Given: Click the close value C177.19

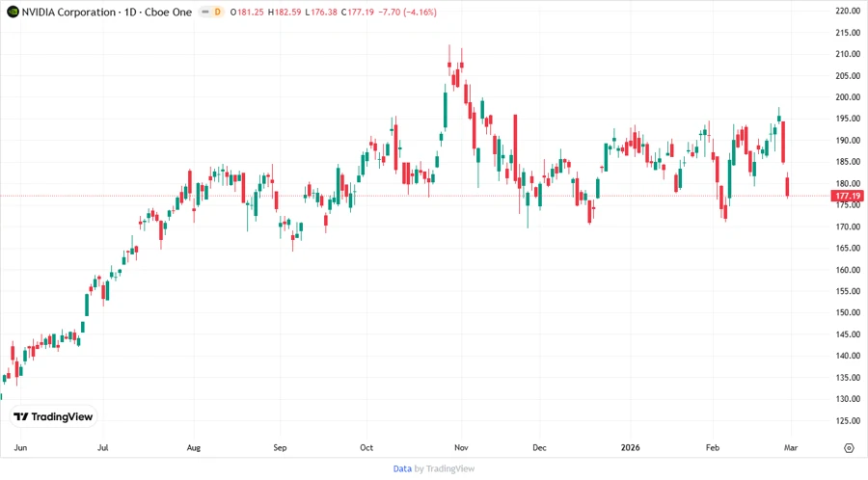Looking at the screenshot, I should (x=358, y=12).
